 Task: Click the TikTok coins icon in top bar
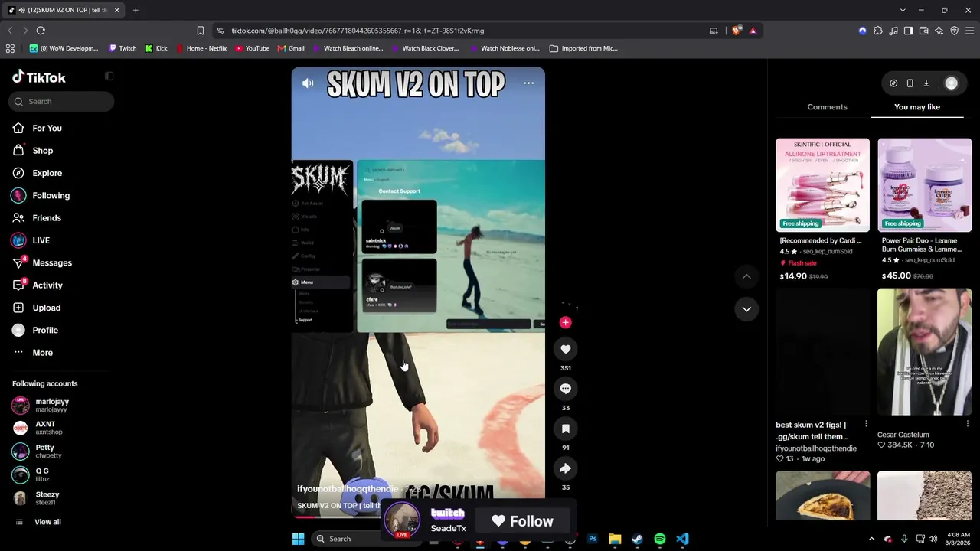click(893, 83)
